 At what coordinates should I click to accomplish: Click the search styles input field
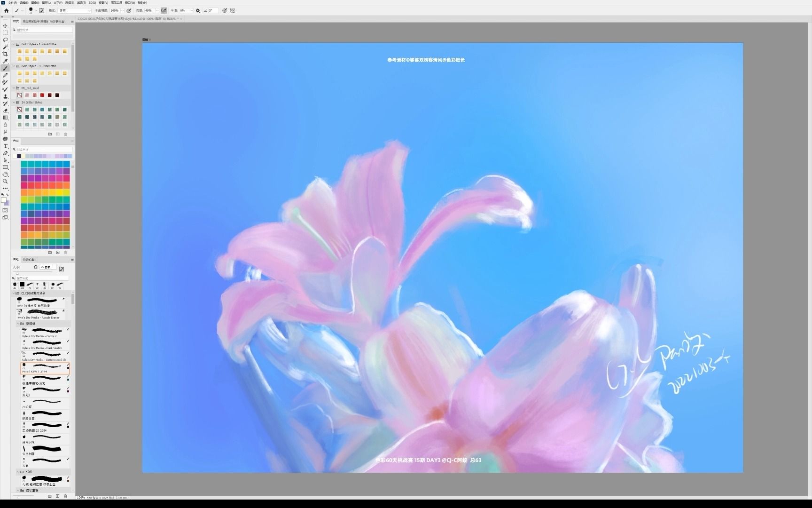pos(43,30)
